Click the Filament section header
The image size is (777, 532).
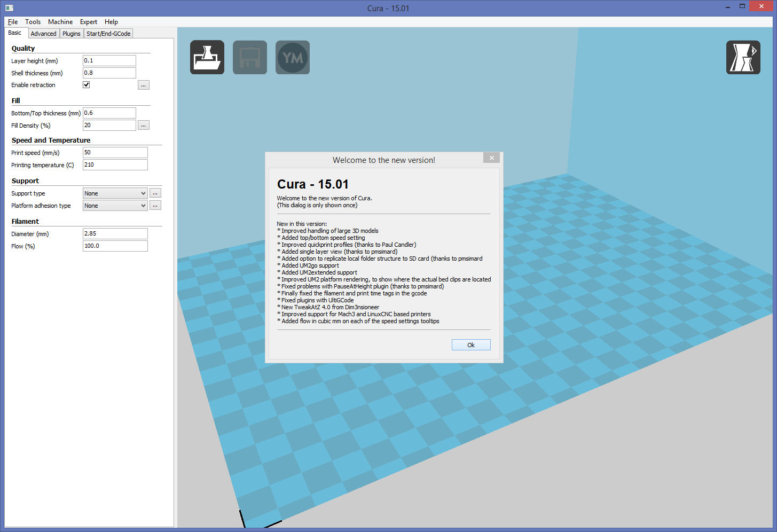point(25,221)
